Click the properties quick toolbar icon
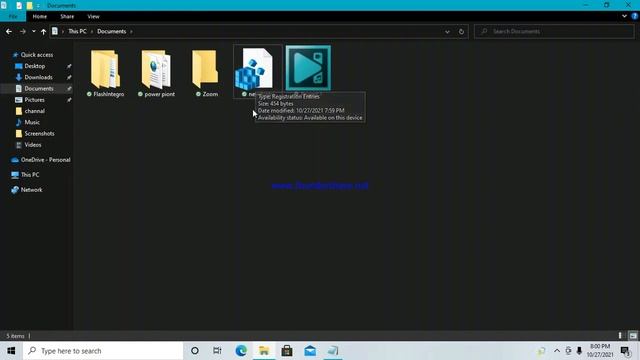 point(19,6)
